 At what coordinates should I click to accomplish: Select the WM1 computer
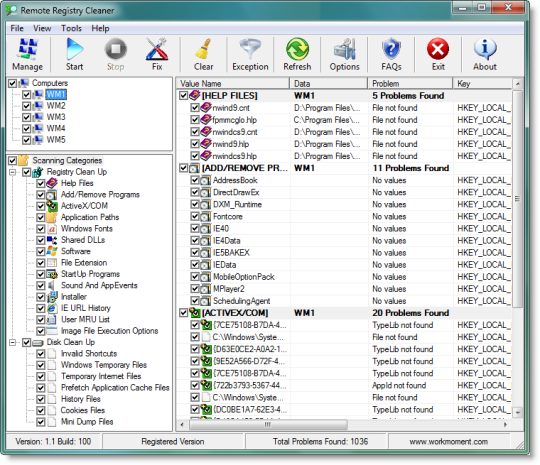[x=56, y=94]
